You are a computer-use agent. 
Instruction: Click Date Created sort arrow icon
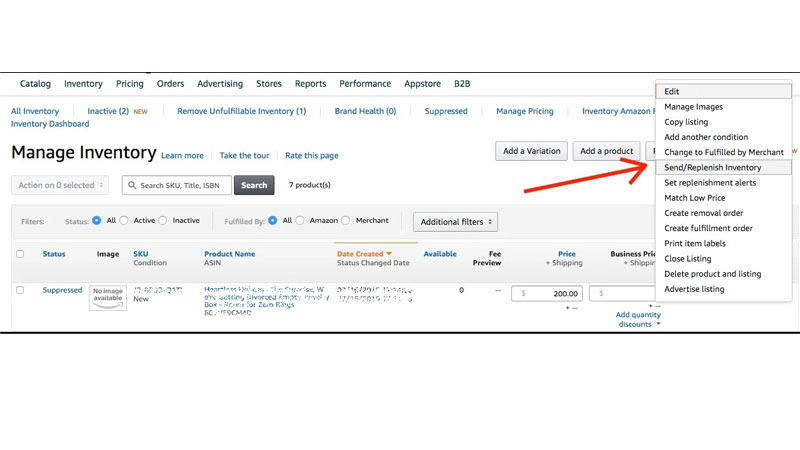click(389, 254)
